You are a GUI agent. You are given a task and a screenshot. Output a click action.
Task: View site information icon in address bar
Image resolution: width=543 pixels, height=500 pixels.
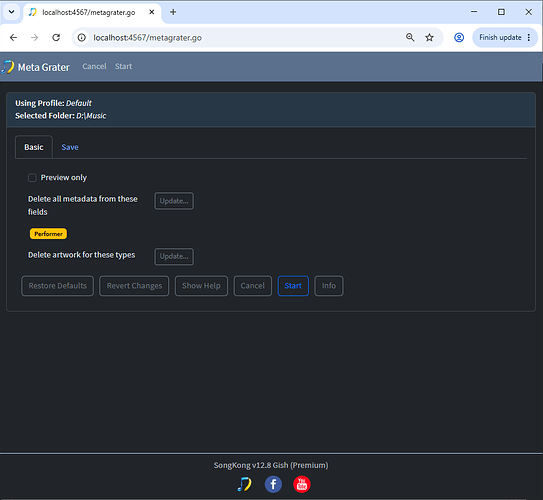[x=82, y=37]
